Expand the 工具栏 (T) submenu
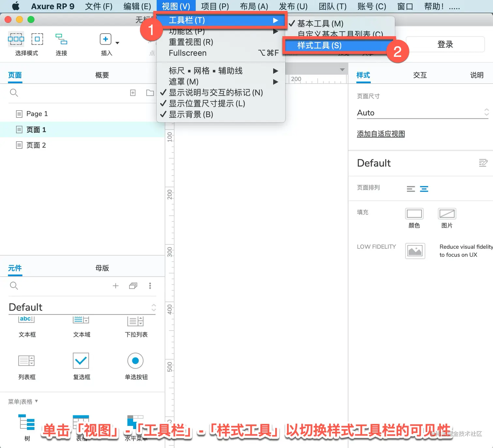 click(x=221, y=20)
